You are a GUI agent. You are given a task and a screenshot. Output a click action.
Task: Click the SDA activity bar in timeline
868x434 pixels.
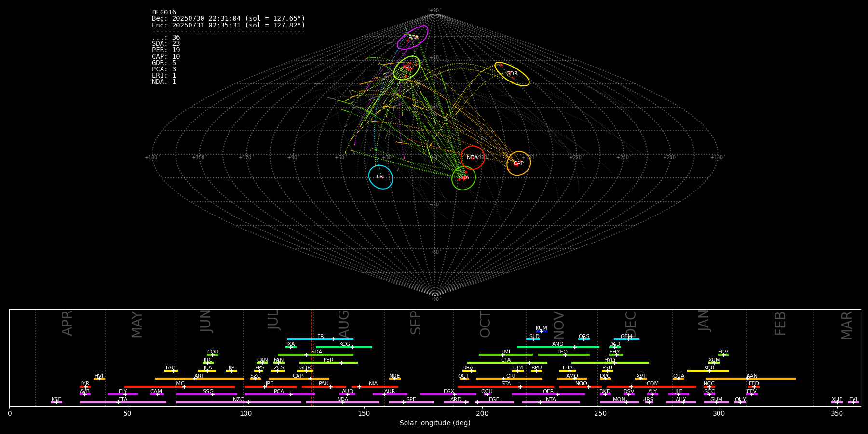(315, 355)
